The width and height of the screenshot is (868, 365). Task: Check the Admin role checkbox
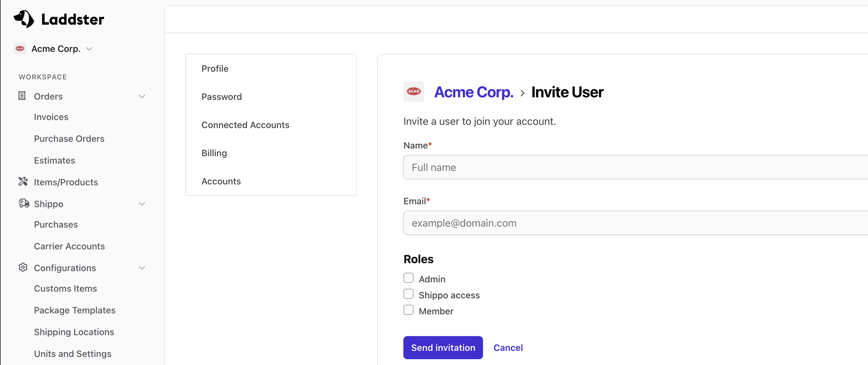point(408,278)
